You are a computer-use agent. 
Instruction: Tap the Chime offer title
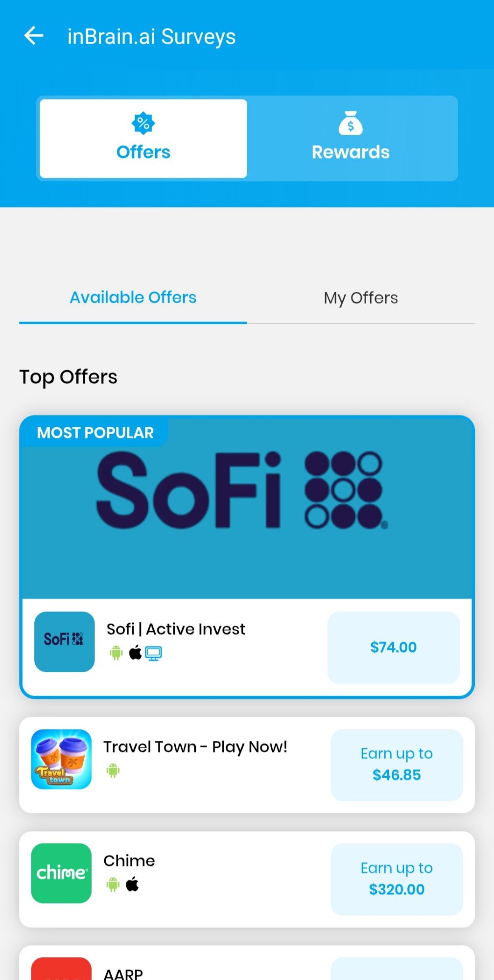(129, 861)
